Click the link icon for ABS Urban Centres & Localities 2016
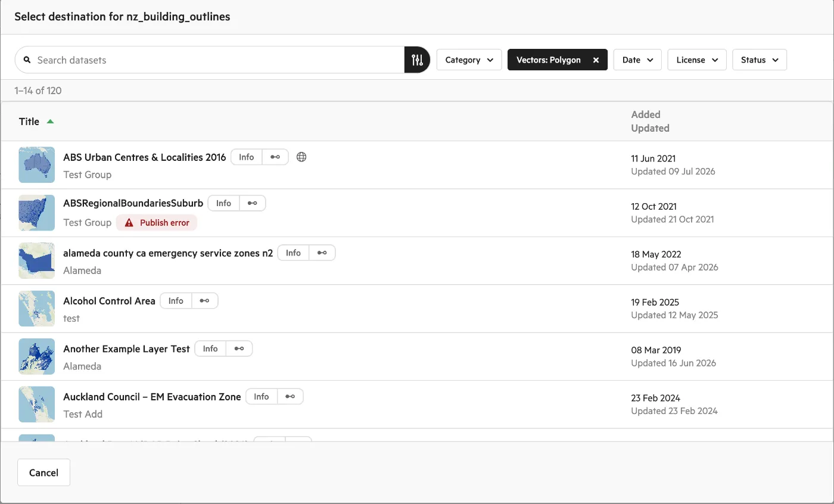 pyautogui.click(x=275, y=157)
